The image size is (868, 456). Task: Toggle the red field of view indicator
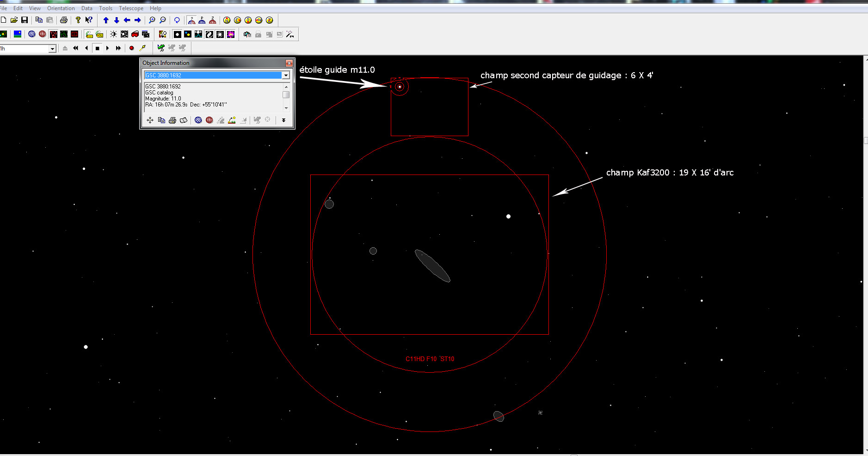pyautogui.click(x=74, y=34)
